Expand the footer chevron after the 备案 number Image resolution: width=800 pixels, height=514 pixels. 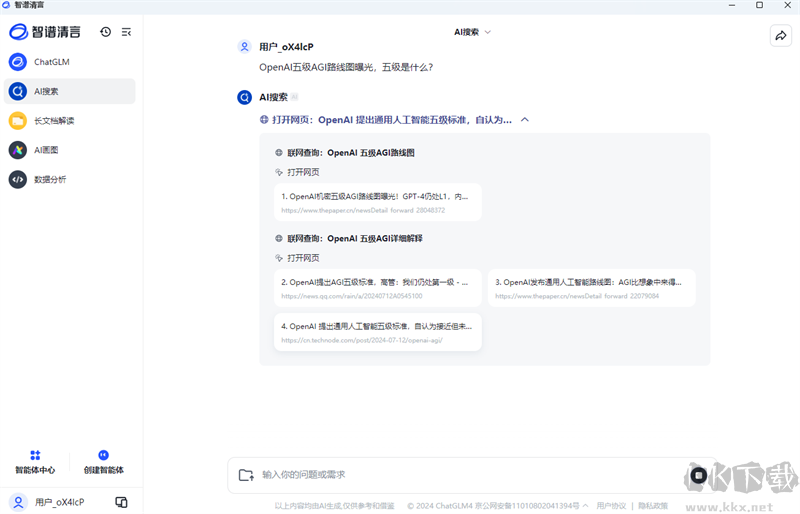(585, 506)
